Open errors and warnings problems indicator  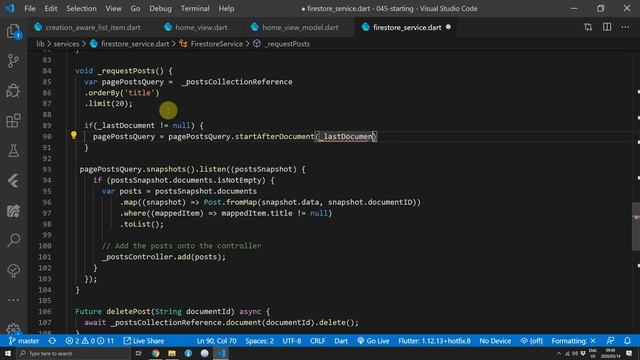[89, 341]
